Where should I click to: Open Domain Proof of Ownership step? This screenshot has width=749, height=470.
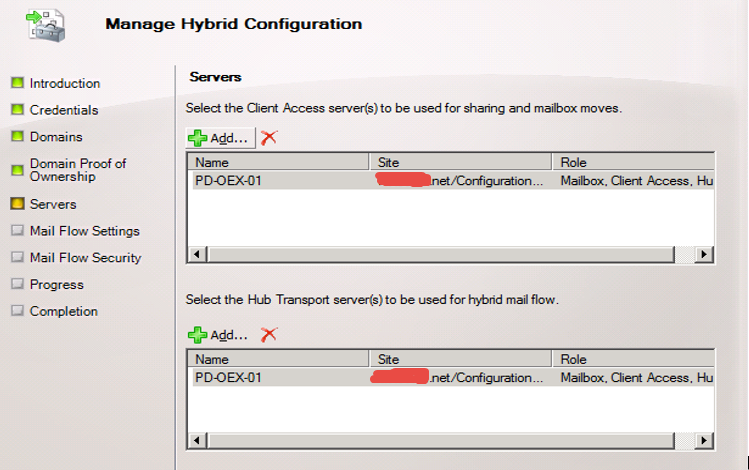[78, 170]
